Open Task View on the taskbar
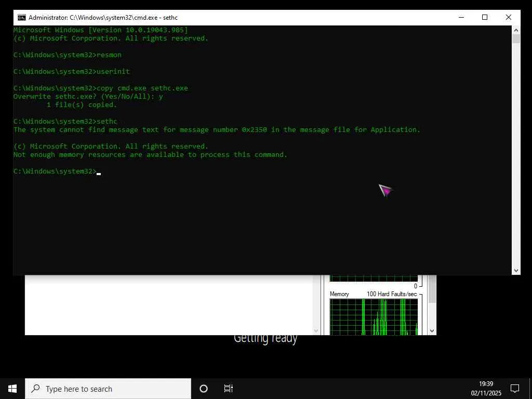The width and height of the screenshot is (532, 399). (x=229, y=389)
